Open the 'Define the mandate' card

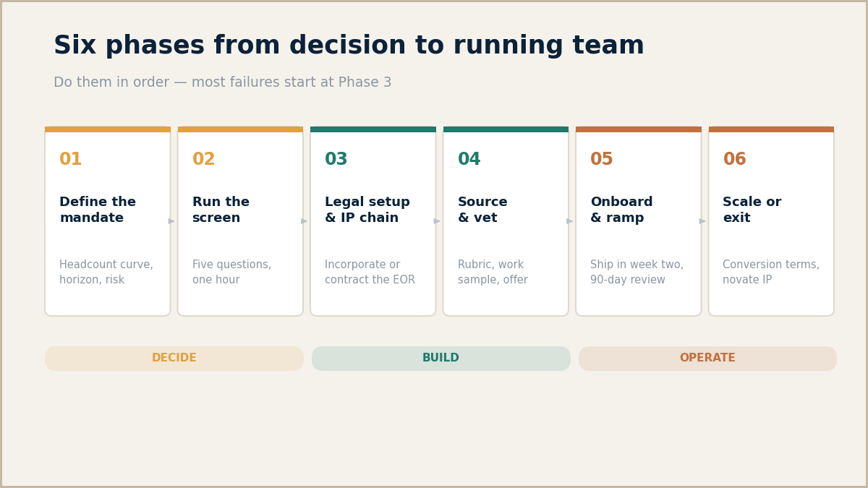(108, 221)
